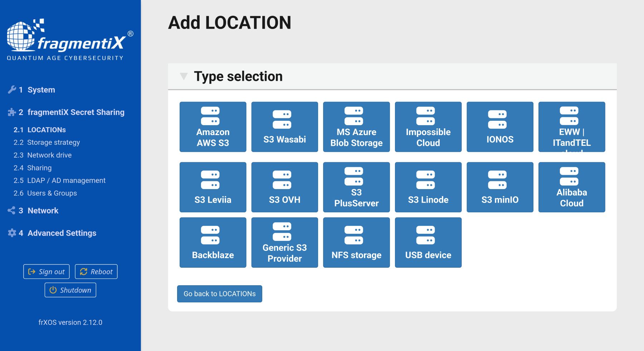Pick the Alibaba Cloud tile
This screenshot has height=351, width=644.
[572, 187]
